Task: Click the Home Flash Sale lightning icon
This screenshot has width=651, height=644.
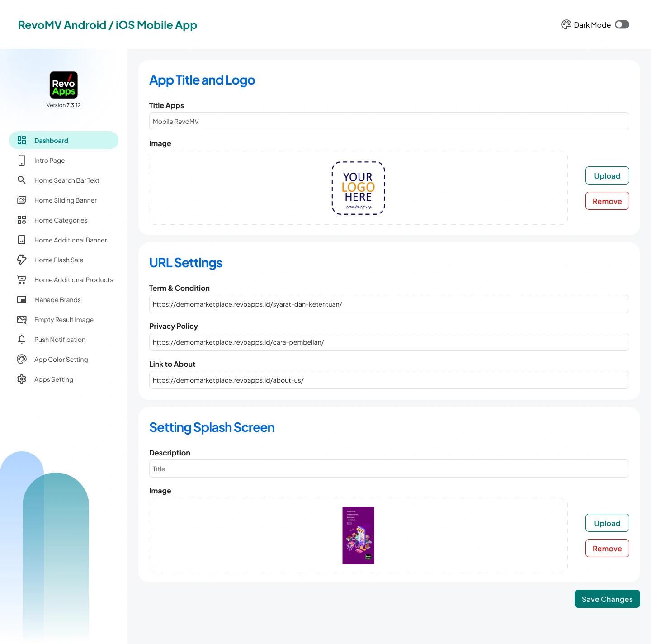Action: pyautogui.click(x=22, y=260)
